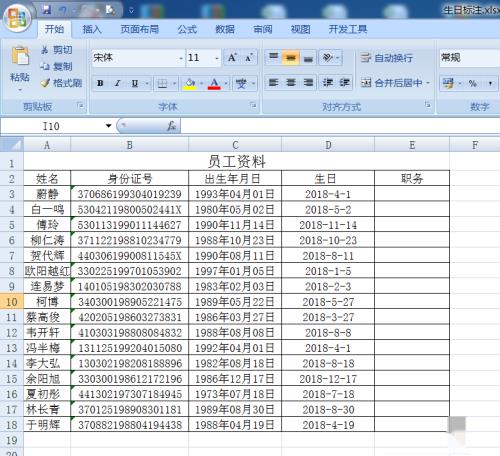Apply percent style format

pyautogui.click(x=472, y=83)
